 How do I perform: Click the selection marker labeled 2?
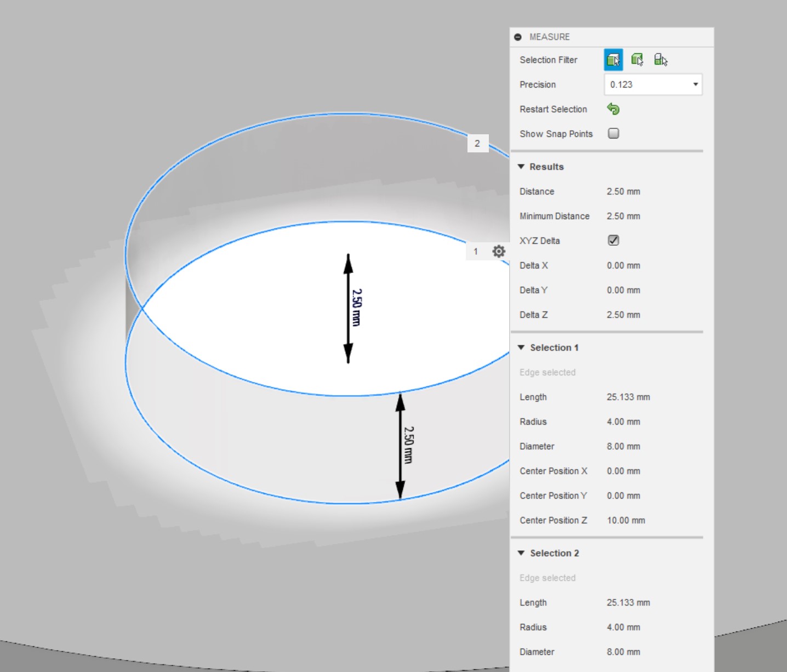coord(477,144)
